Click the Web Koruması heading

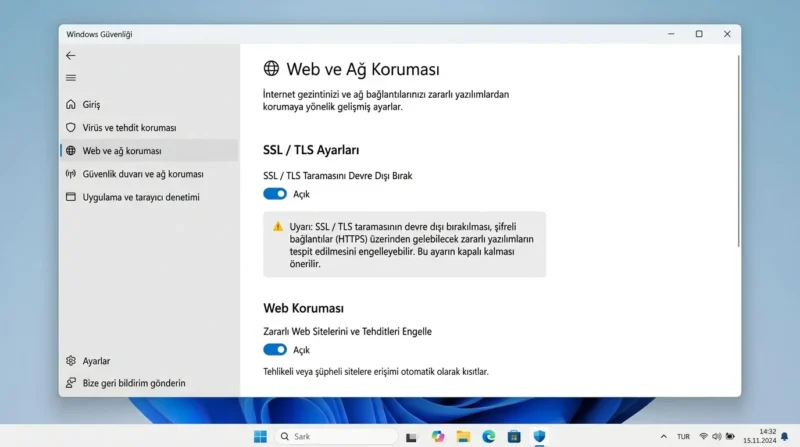tap(304, 308)
